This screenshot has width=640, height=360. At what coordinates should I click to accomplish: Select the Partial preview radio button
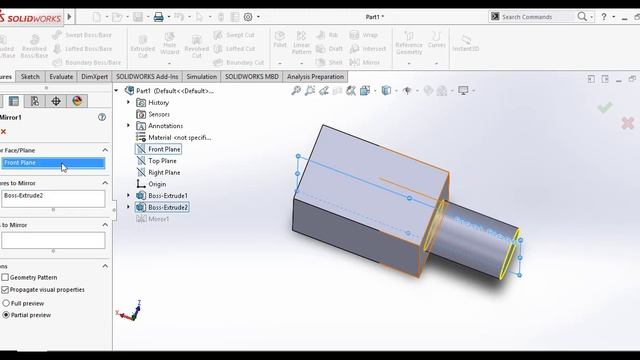coord(6,315)
